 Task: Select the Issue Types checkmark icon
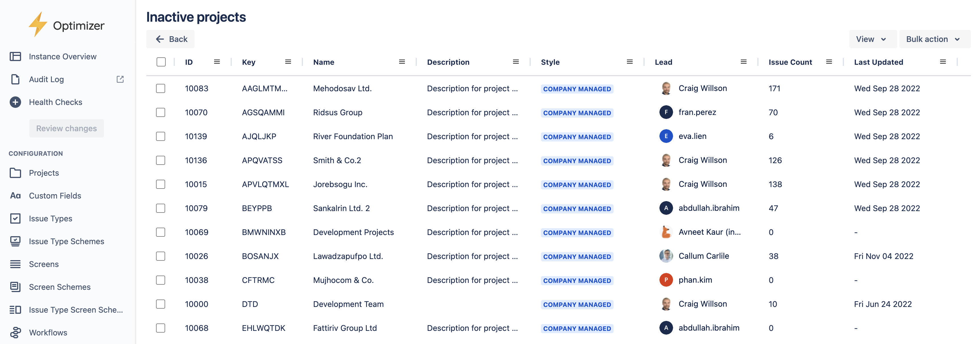point(15,218)
